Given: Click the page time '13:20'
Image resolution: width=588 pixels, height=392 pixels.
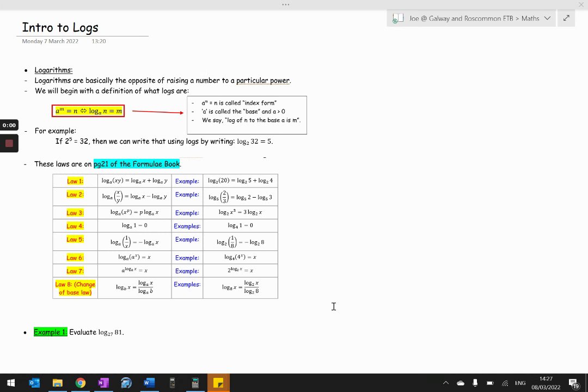Looking at the screenshot, I should 99,41.
